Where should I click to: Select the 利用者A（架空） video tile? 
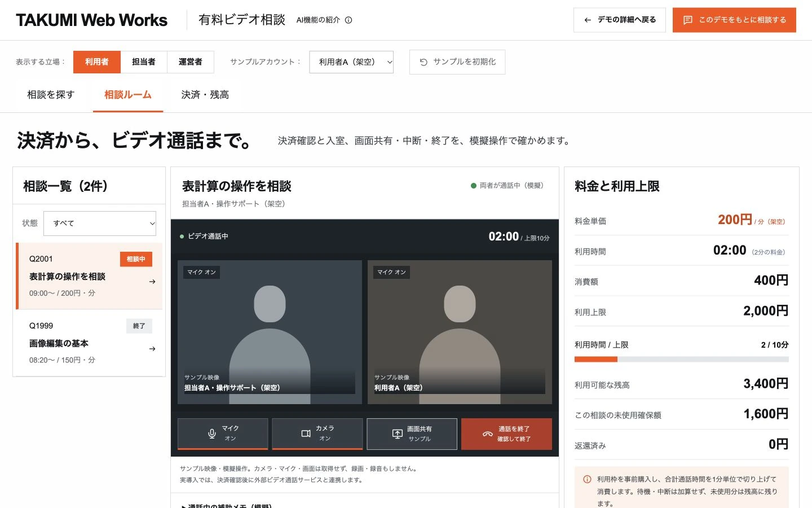(x=460, y=332)
